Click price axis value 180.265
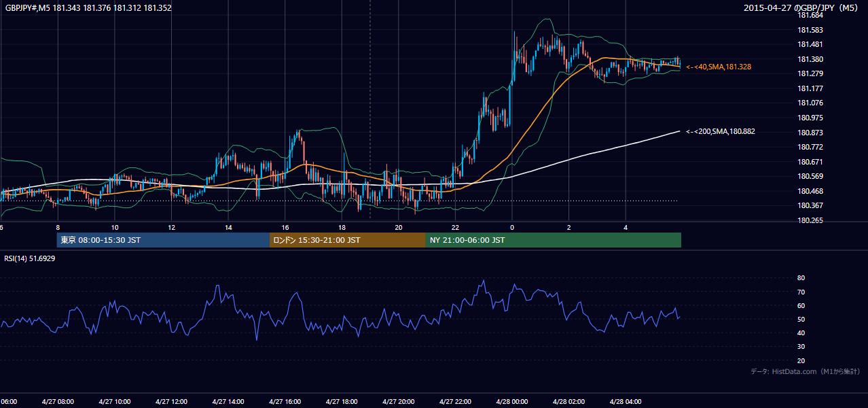This screenshot has width=868, height=408. coord(810,220)
